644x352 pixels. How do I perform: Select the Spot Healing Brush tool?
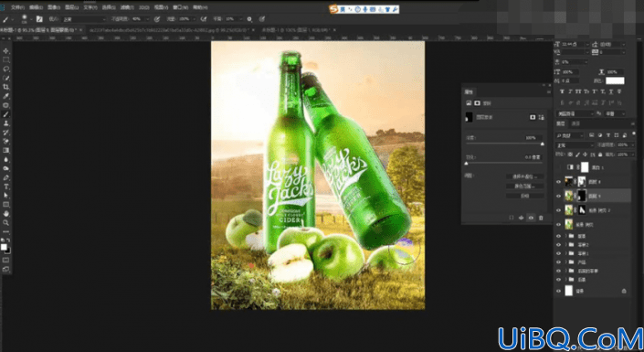pos(5,105)
